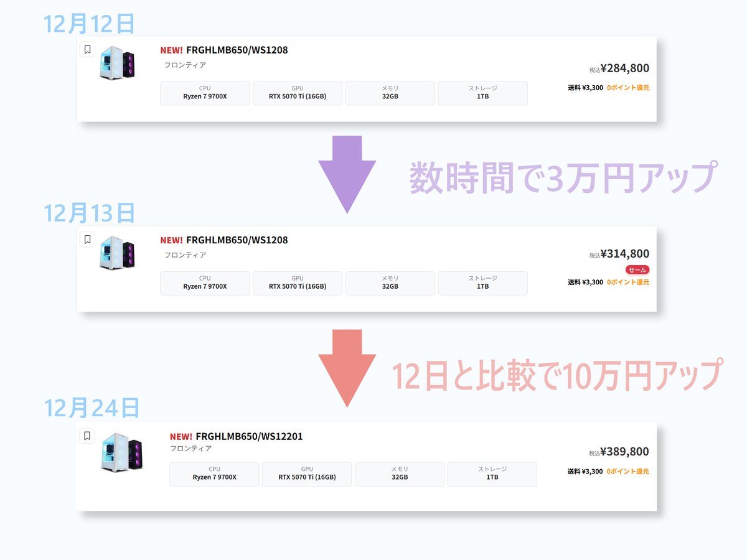Click the red セール badge
The image size is (747, 560).
point(637,270)
